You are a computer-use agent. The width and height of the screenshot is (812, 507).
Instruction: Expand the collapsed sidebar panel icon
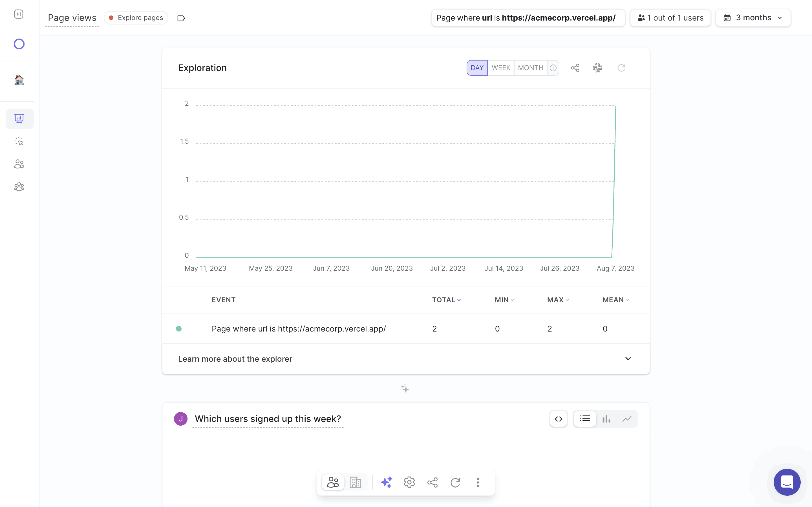19,14
